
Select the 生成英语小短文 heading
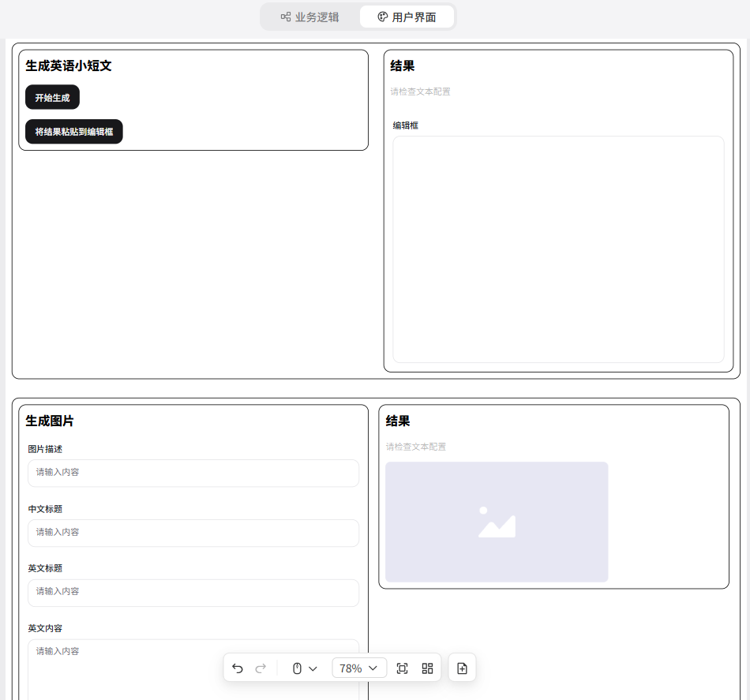coord(69,66)
